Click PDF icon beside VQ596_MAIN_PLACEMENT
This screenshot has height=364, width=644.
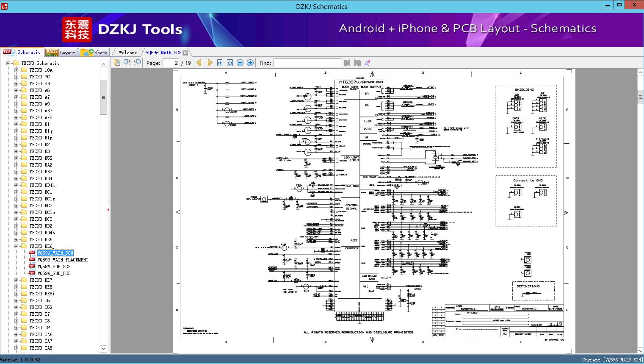click(32, 259)
